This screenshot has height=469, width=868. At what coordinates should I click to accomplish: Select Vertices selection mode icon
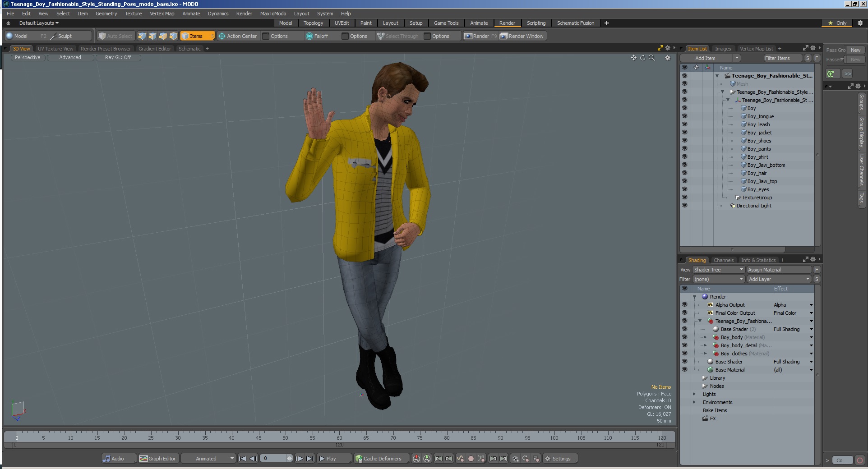pos(142,36)
